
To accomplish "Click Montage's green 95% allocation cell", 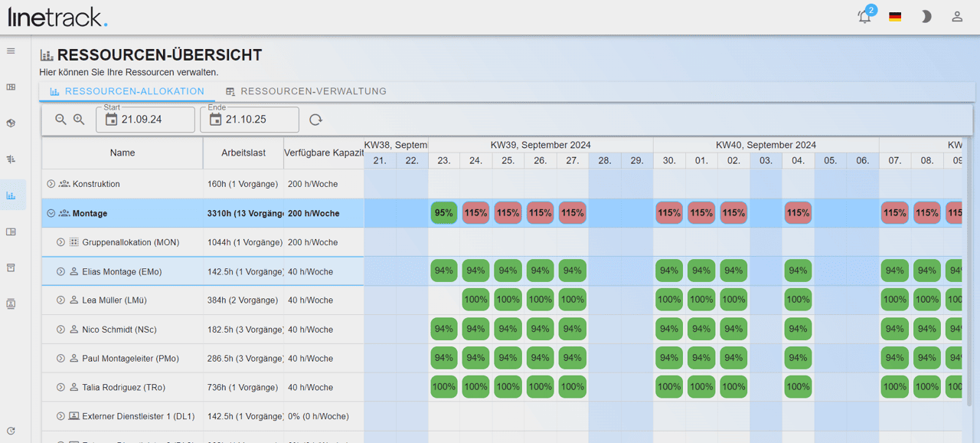I will click(x=443, y=213).
